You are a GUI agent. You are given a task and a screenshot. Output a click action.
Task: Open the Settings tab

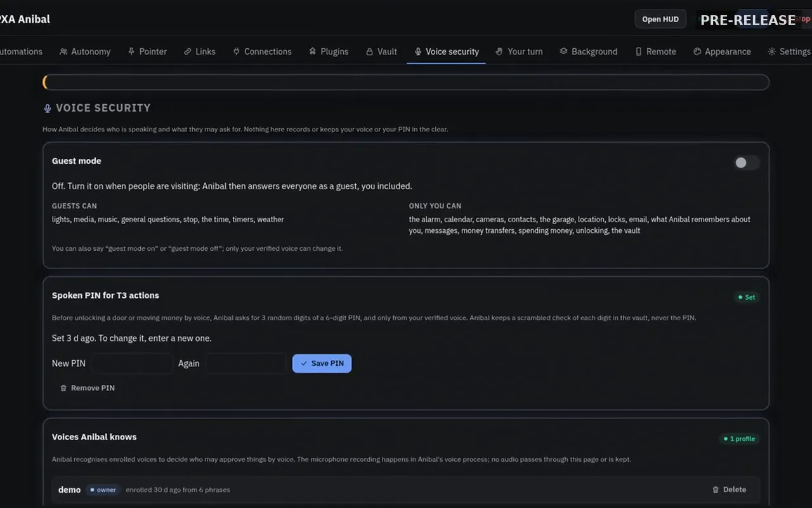click(789, 51)
